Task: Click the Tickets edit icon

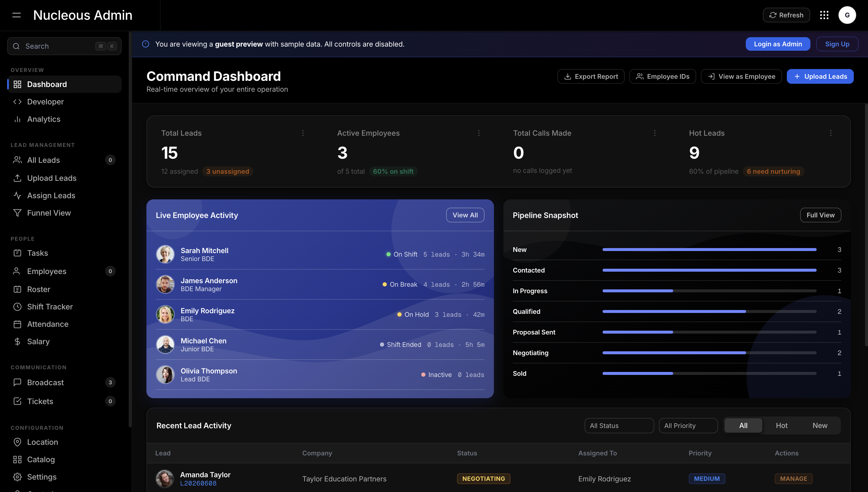Action: coord(17,401)
